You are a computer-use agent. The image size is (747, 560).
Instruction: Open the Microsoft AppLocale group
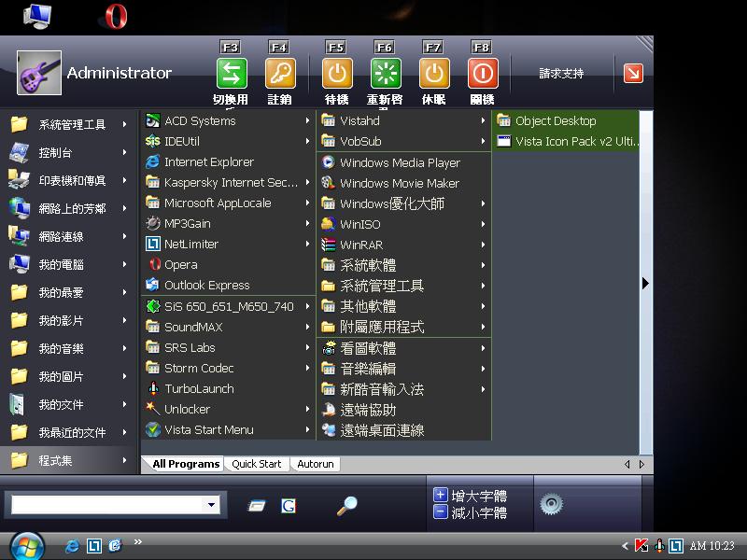(x=229, y=203)
